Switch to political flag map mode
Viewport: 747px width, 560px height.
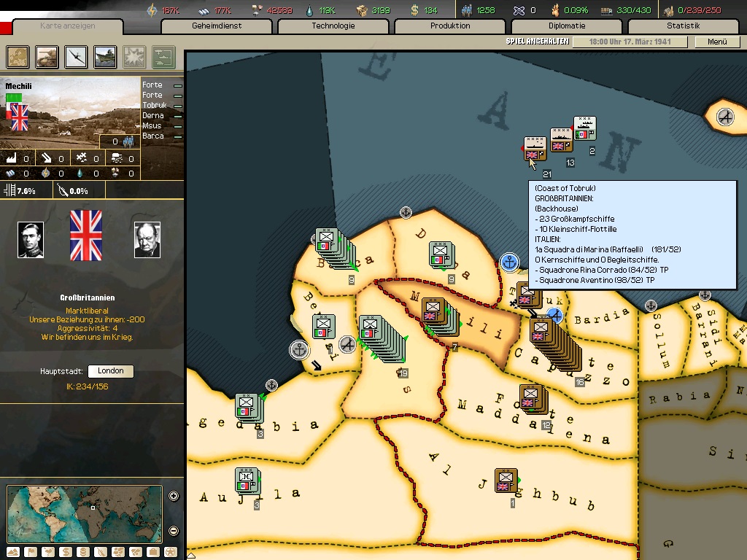29,552
